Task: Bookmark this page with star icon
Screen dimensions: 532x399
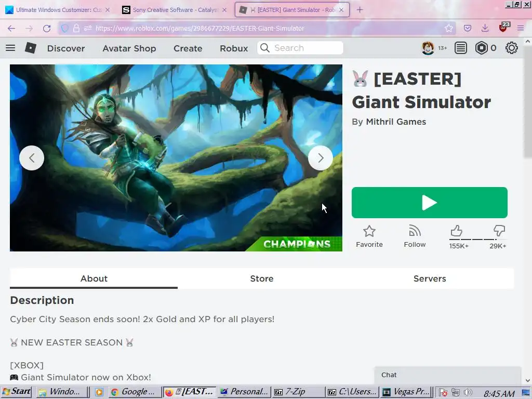Action: point(448,28)
